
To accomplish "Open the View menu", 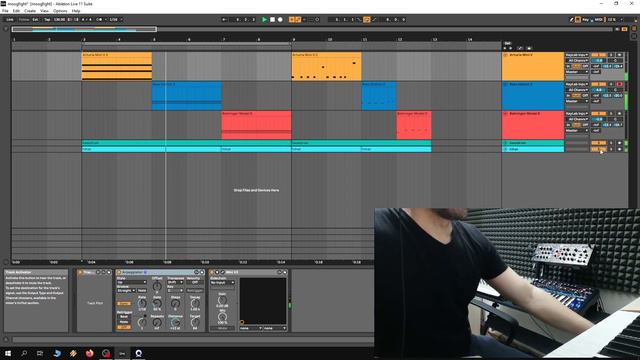I will pyautogui.click(x=44, y=11).
